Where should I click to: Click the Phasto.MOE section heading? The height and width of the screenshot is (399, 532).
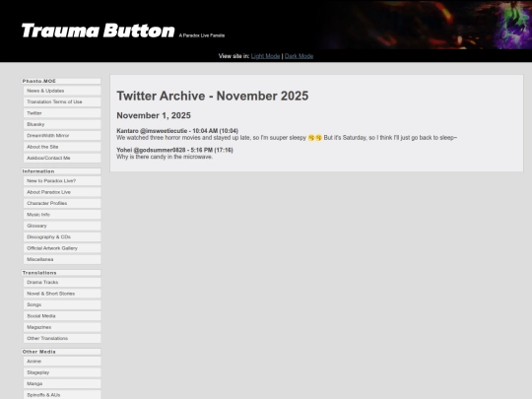(61, 81)
